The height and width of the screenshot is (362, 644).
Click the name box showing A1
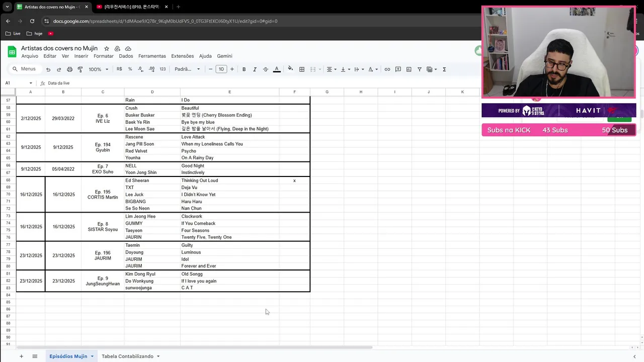(x=16, y=83)
